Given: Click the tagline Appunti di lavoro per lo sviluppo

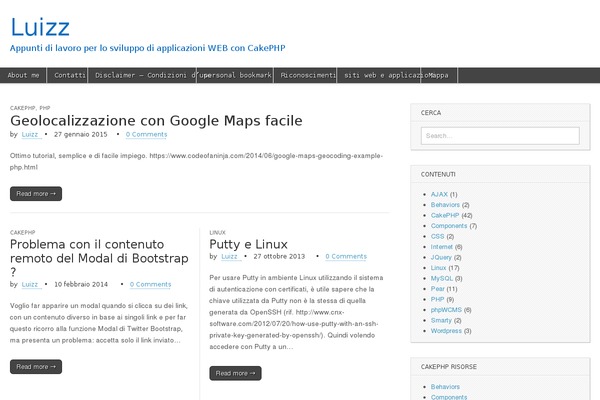Looking at the screenshot, I should 148,48.
